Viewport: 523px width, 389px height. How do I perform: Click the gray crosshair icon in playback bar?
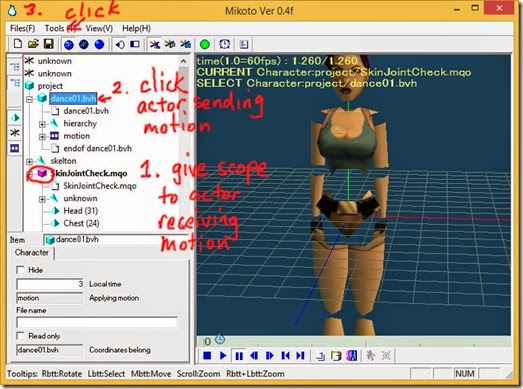(386, 356)
